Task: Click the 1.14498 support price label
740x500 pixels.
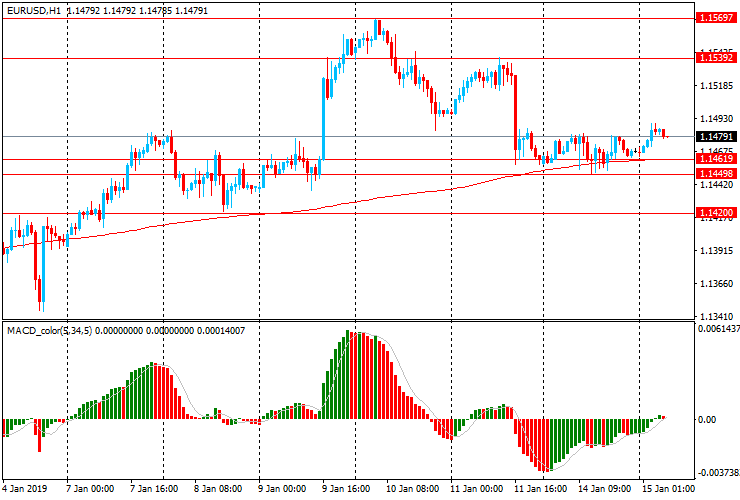Action: pos(717,174)
